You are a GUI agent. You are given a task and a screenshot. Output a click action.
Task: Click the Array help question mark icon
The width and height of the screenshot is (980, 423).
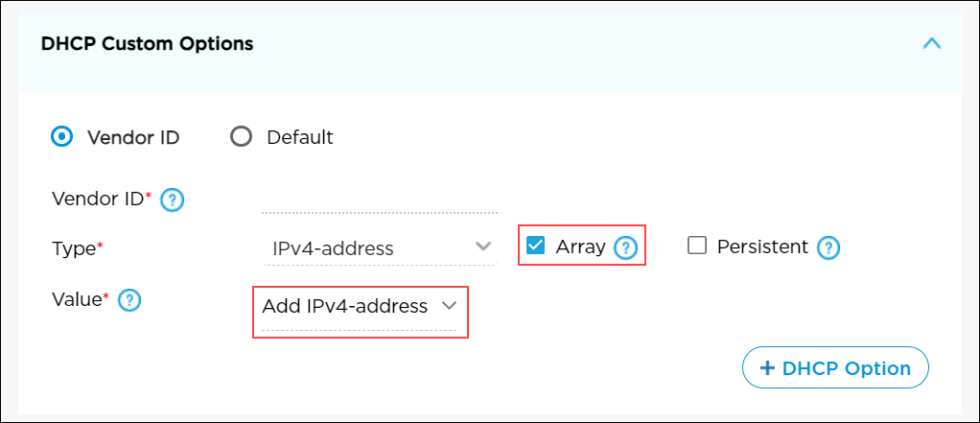click(x=626, y=248)
